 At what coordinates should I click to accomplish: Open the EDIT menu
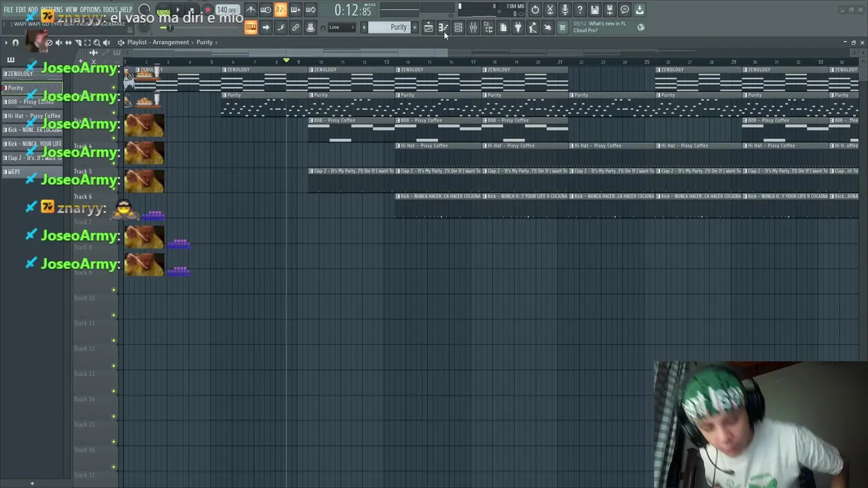click(x=21, y=9)
